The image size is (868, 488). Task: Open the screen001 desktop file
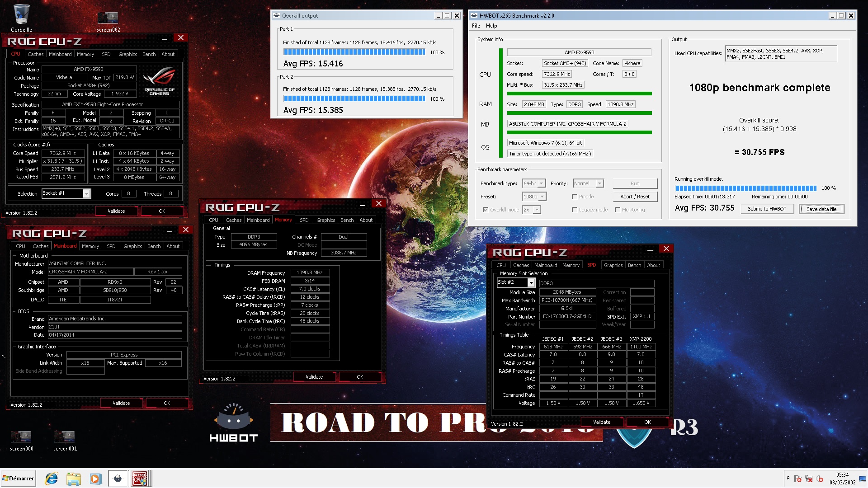pos(65,440)
